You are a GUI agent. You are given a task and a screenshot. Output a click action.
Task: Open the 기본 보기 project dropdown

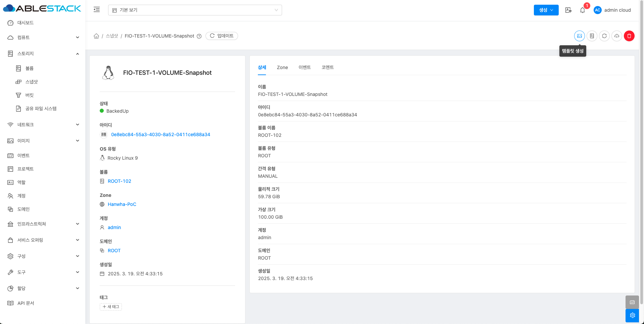click(x=195, y=10)
